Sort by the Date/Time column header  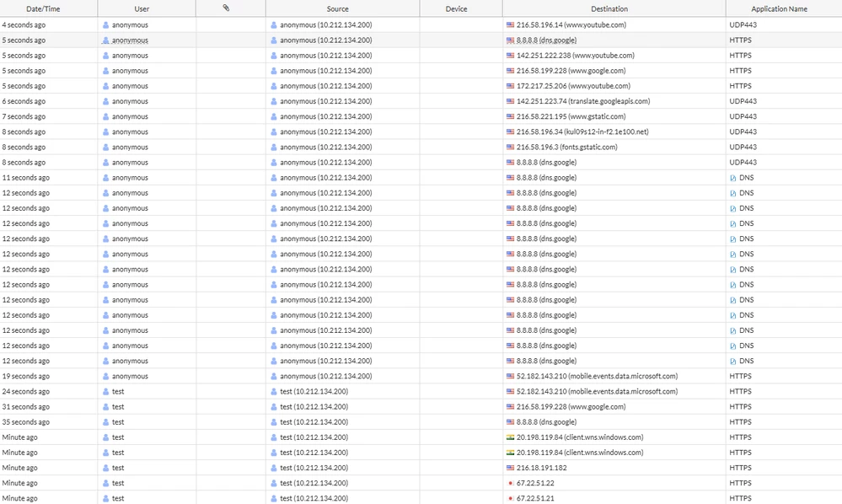point(43,8)
